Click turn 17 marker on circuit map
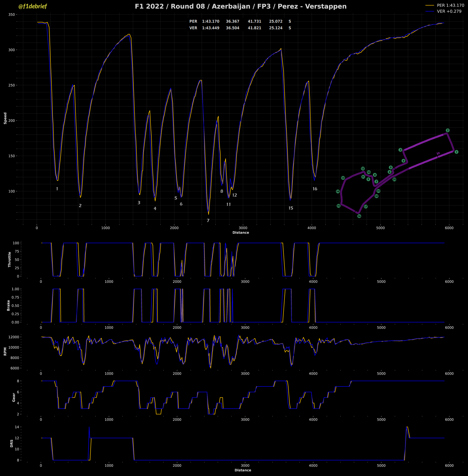 365,207
